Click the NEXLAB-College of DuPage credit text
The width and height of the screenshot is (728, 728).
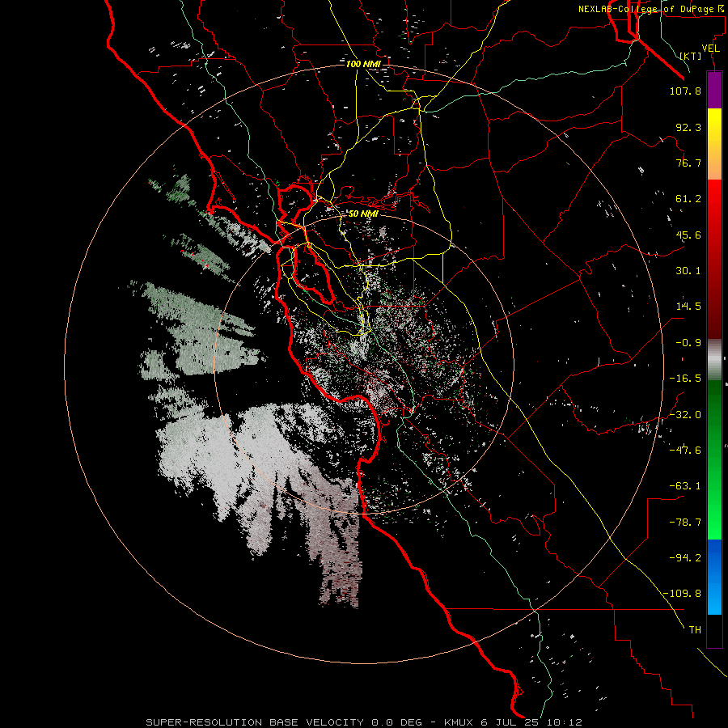pyautogui.click(x=650, y=9)
